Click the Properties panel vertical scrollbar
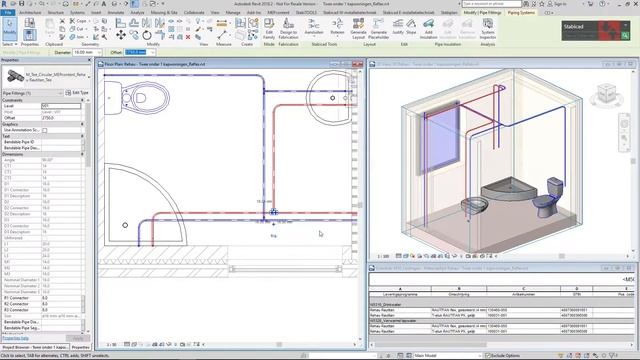Viewport: 640px width, 360px height. 88,135
